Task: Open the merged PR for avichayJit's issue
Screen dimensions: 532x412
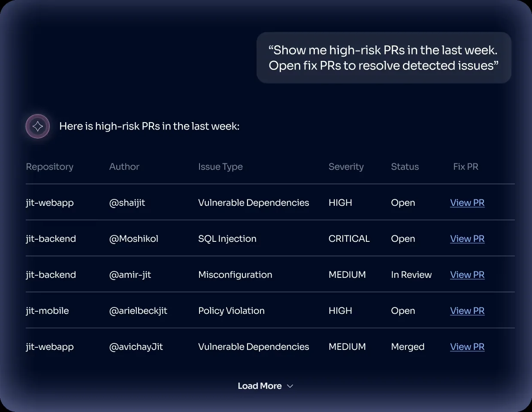Action: click(467, 346)
